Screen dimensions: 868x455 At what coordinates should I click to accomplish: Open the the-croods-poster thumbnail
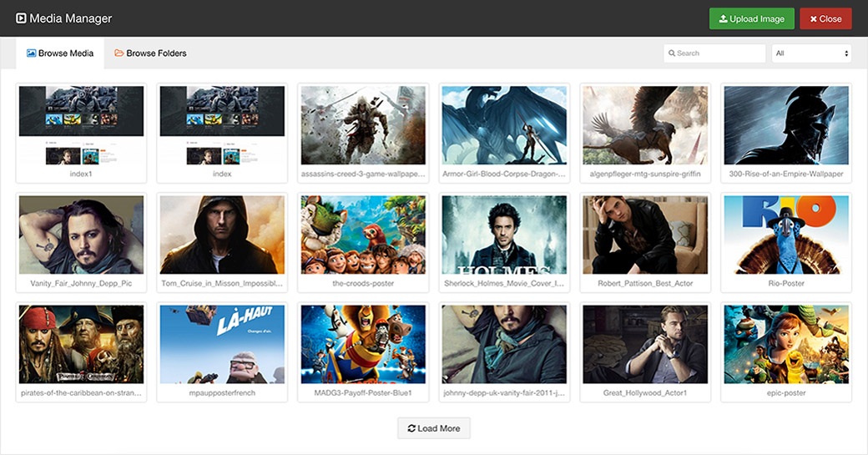363,235
